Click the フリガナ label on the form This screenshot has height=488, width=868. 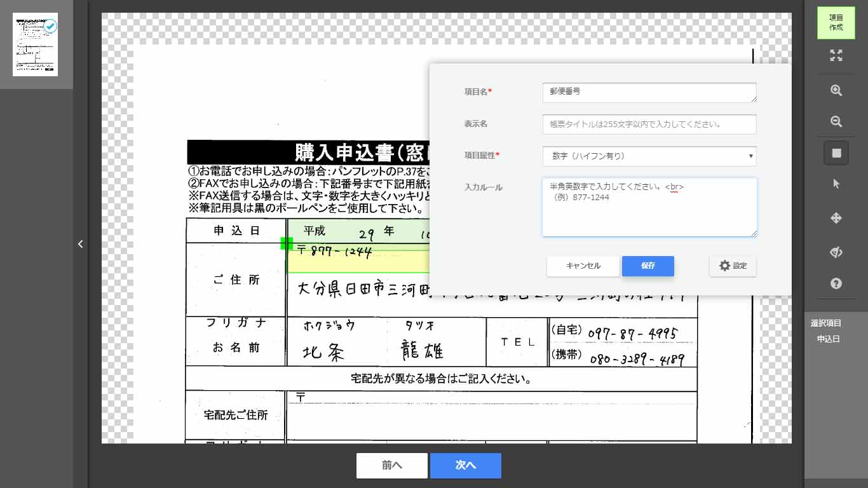point(236,323)
